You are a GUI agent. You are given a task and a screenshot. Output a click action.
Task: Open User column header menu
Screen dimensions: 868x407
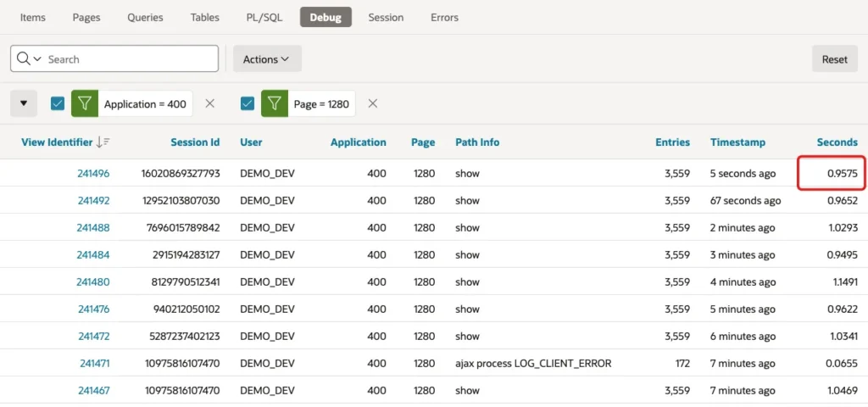[x=251, y=142]
